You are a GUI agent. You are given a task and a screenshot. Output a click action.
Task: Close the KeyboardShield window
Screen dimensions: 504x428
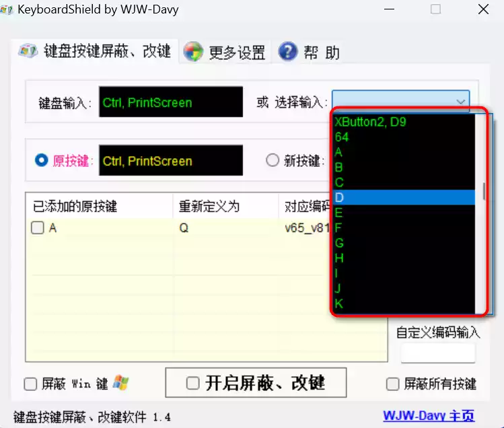[483, 9]
